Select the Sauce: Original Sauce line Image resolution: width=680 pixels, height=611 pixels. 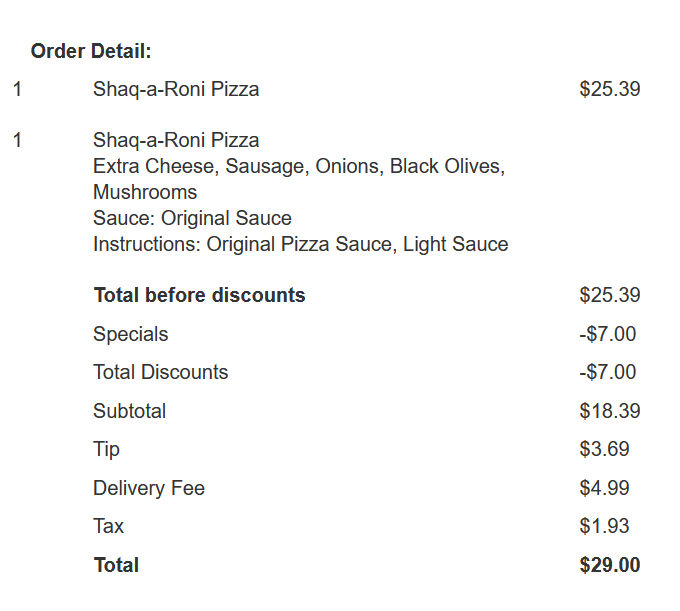pyautogui.click(x=192, y=218)
